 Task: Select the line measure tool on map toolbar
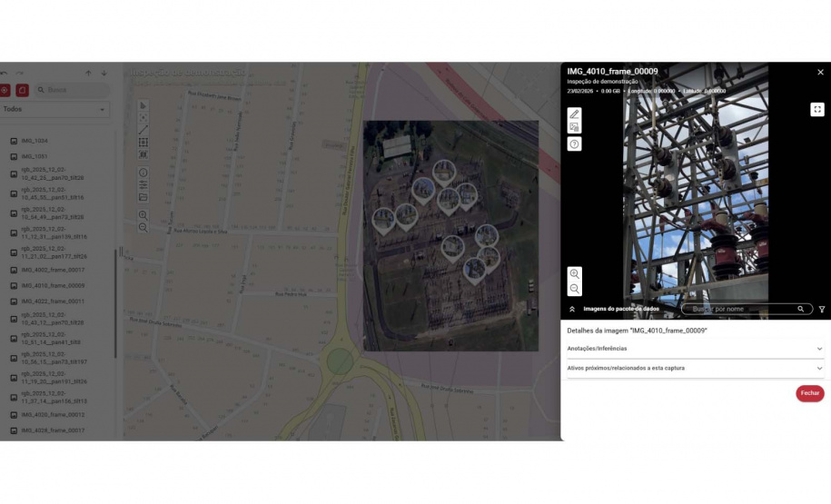click(x=143, y=130)
